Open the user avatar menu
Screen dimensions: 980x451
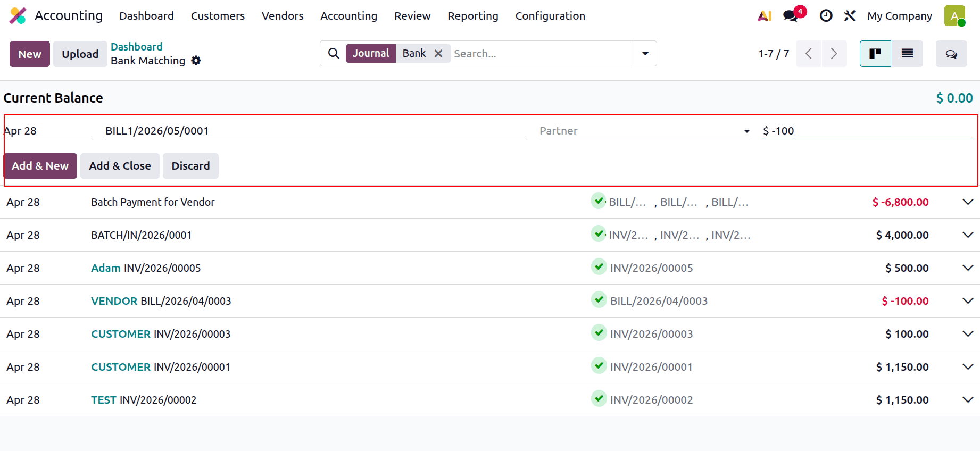click(954, 16)
